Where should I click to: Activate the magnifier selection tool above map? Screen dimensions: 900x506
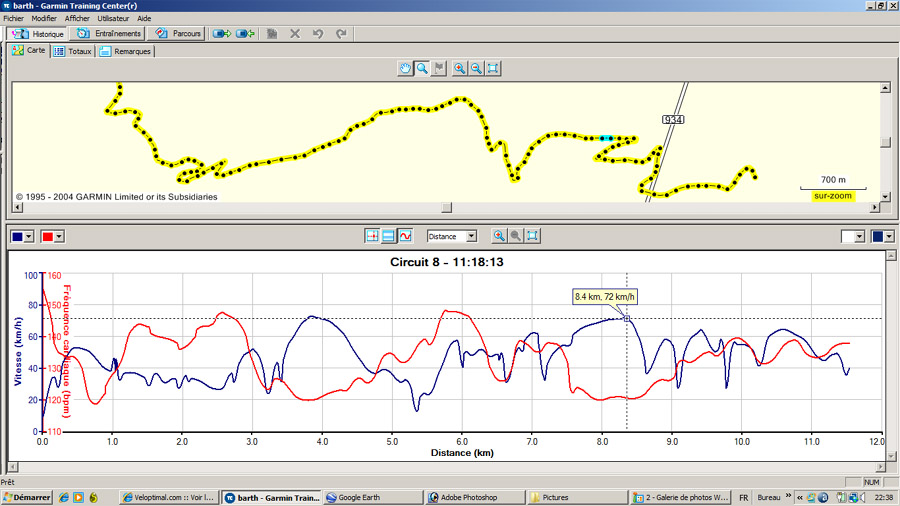pyautogui.click(x=423, y=68)
